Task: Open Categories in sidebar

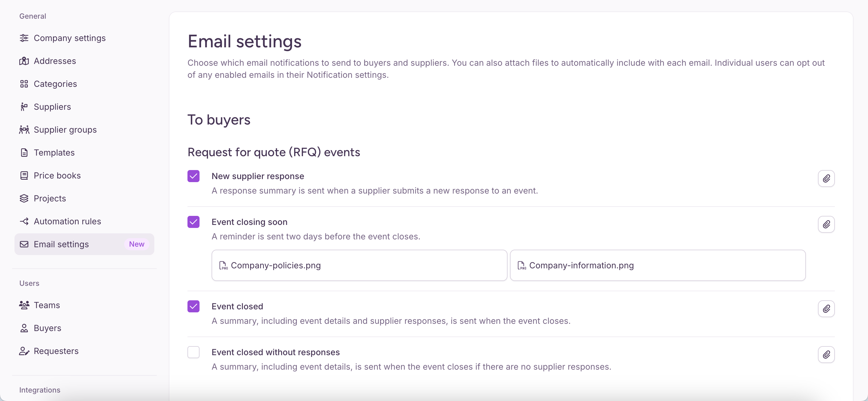Action: pos(84,84)
